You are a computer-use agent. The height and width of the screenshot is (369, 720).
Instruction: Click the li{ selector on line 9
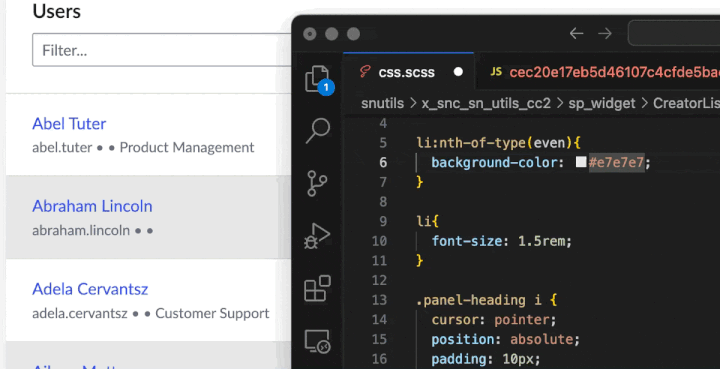(428, 221)
